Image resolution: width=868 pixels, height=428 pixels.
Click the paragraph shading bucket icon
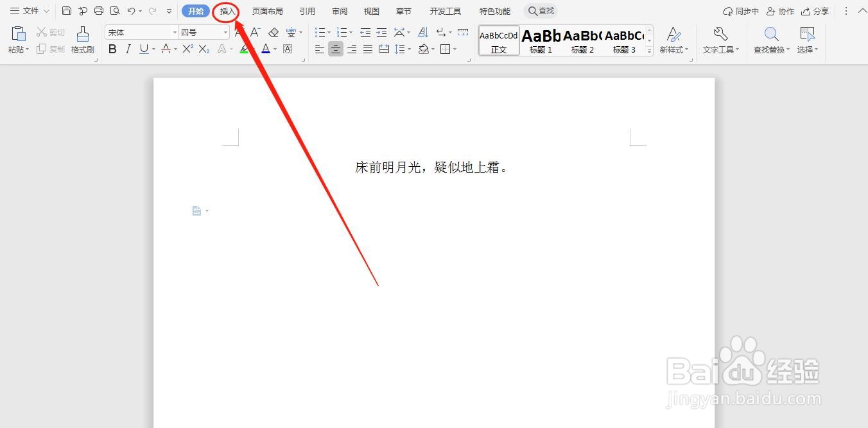coord(423,49)
